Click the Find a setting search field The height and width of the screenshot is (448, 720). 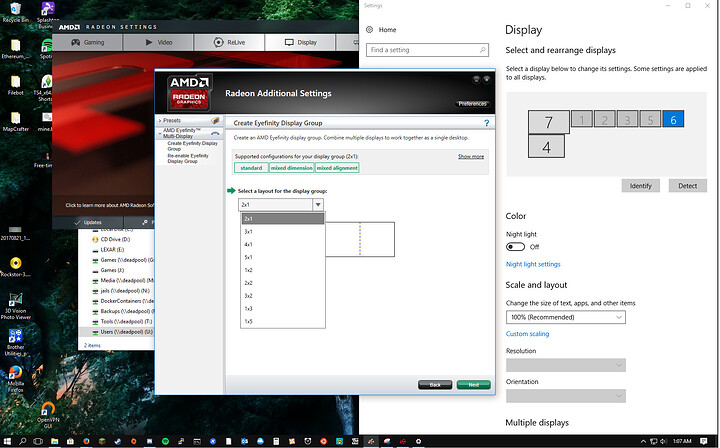428,50
